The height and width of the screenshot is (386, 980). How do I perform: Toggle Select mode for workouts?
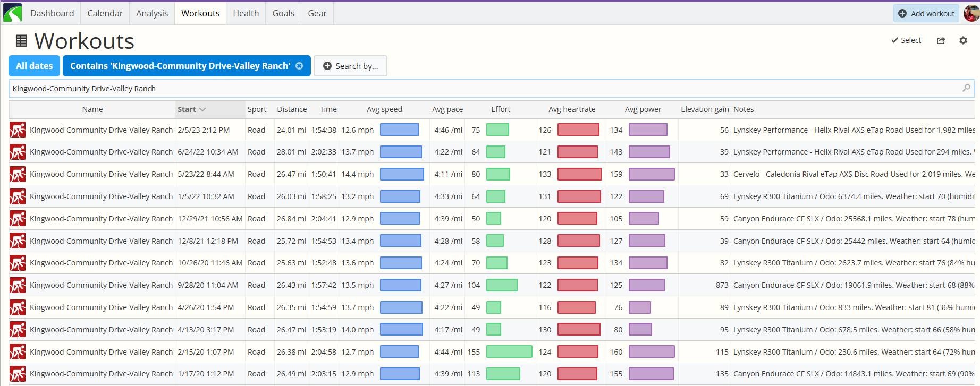coord(906,40)
